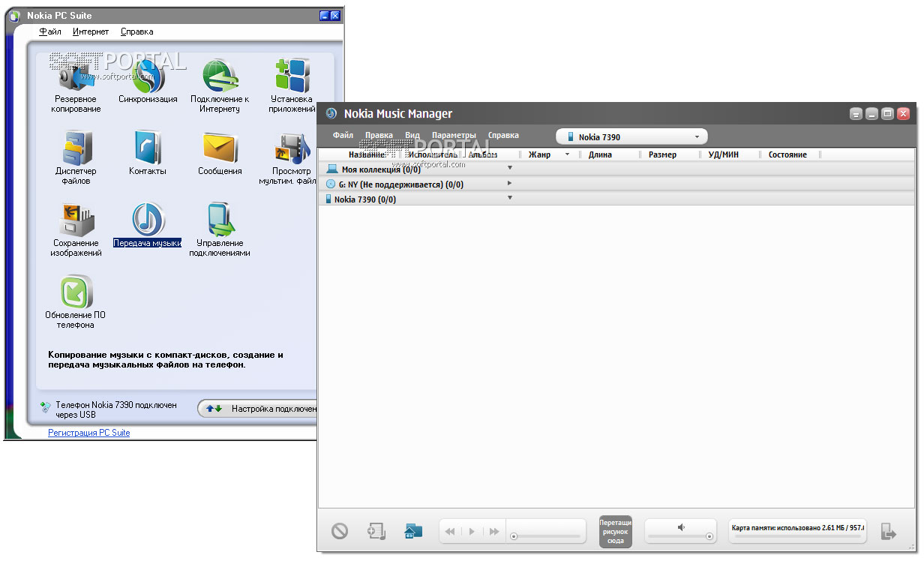This screenshot has height=561, width=924.
Task: Open the Синхронизация sync icon
Action: [x=148, y=75]
